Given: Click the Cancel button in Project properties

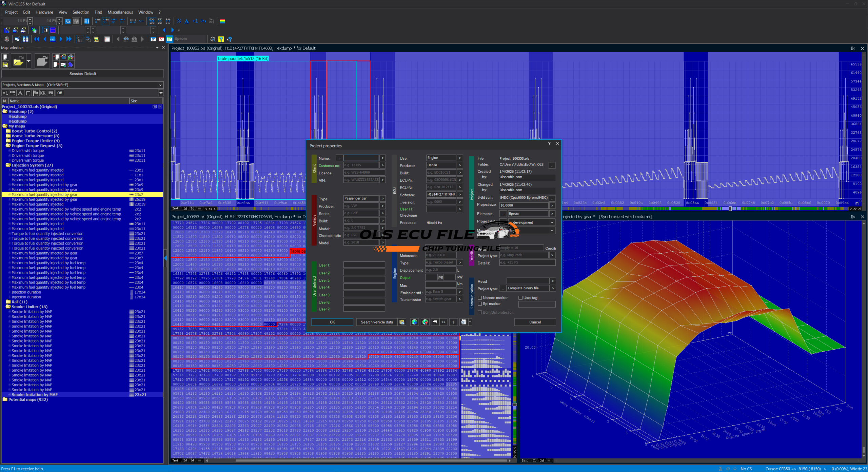Looking at the screenshot, I should click(x=535, y=322).
